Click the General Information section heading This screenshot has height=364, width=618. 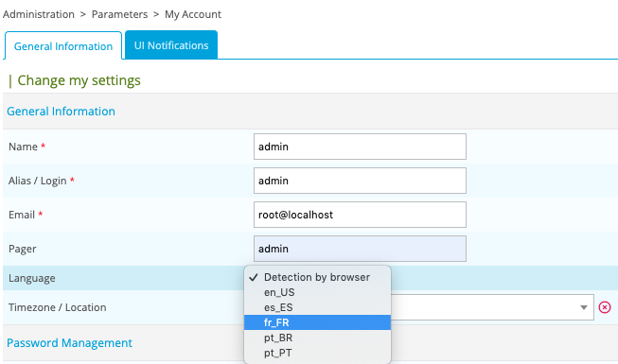61,112
